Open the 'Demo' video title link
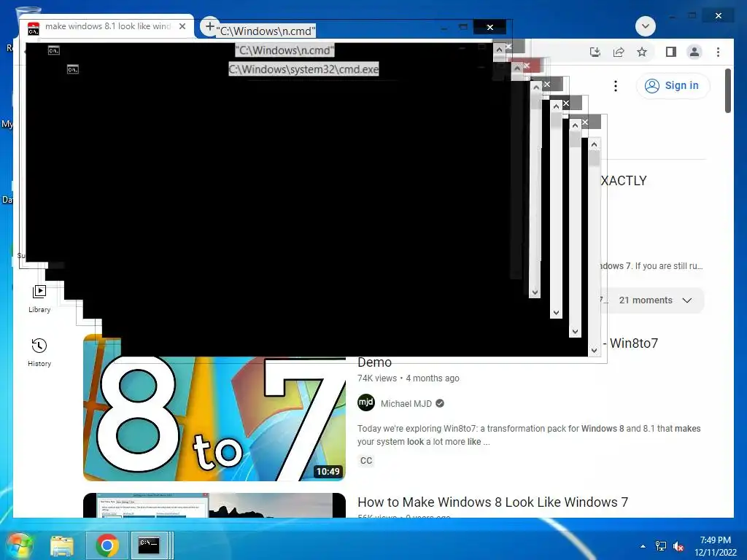Viewport: 747px width, 560px height. (x=374, y=362)
